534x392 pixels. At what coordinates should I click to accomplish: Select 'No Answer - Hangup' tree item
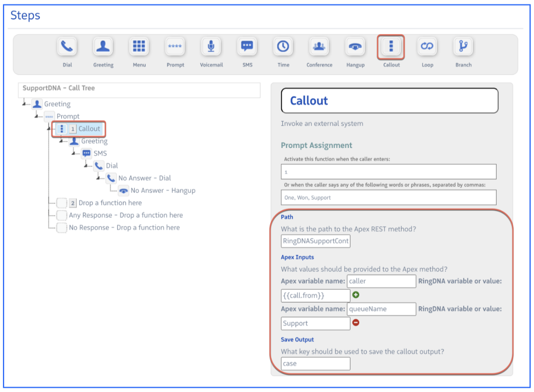point(163,191)
